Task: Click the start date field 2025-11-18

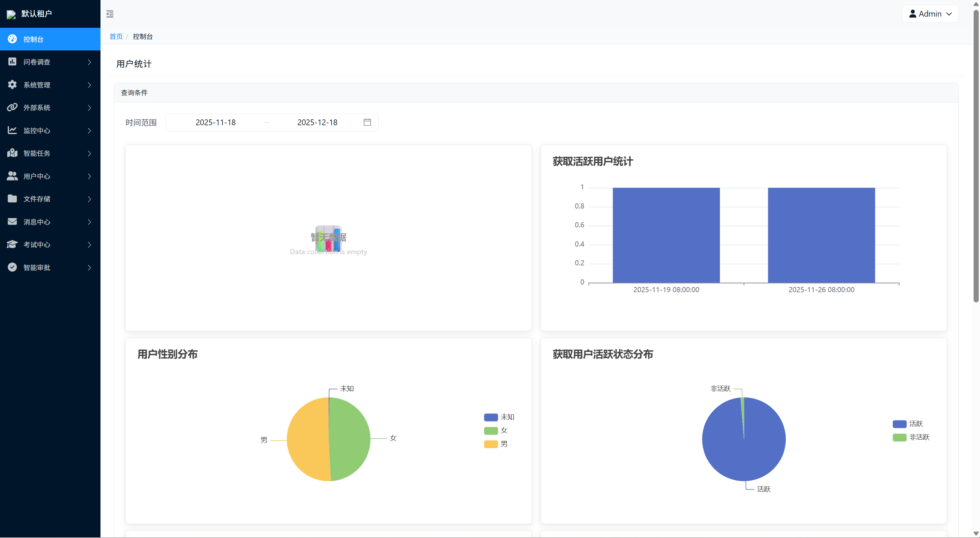Action: click(216, 123)
